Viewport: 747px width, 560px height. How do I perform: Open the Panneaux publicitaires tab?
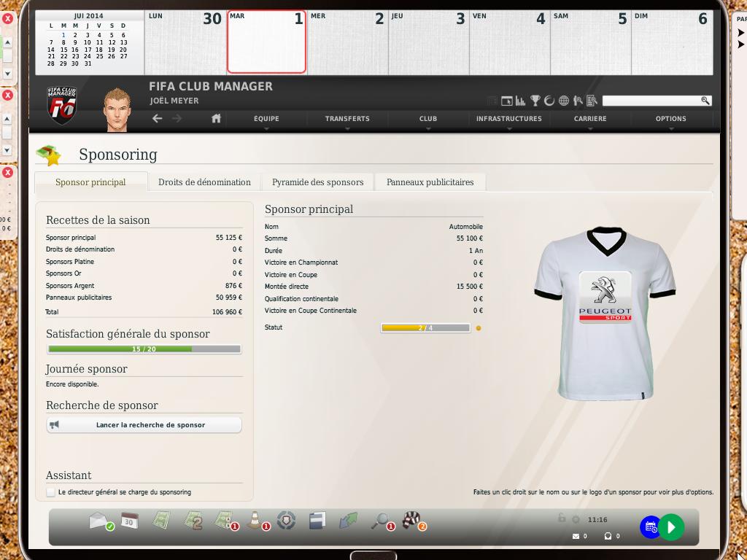[430, 182]
